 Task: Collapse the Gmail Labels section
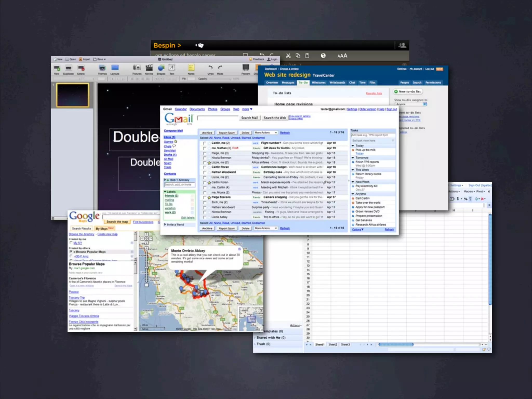point(165,192)
